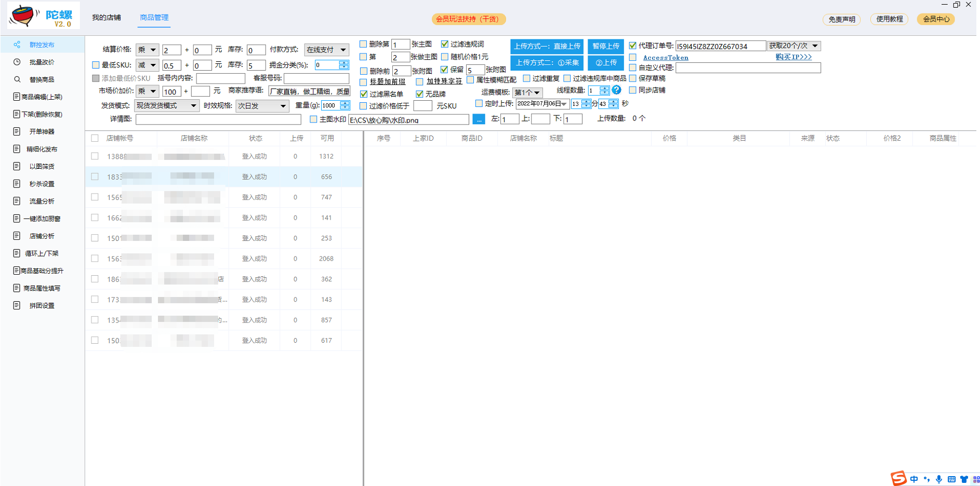
Task: Click the 替换商品 magnifier icon
Action: (17, 79)
